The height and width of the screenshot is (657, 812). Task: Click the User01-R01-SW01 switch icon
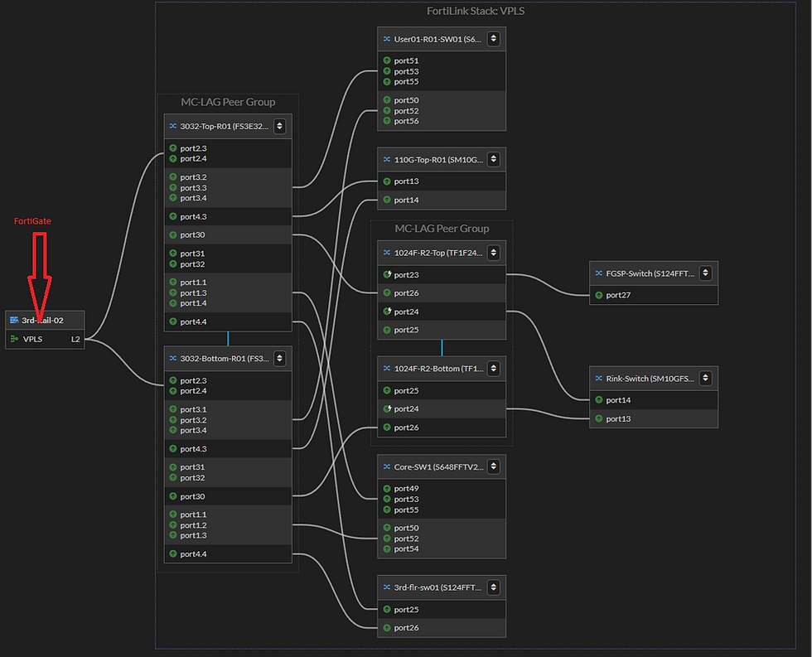point(387,39)
